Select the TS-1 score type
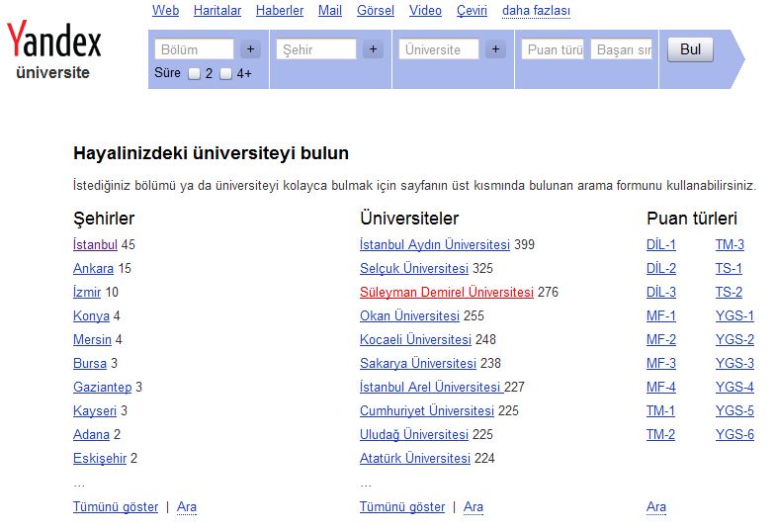 (x=729, y=268)
